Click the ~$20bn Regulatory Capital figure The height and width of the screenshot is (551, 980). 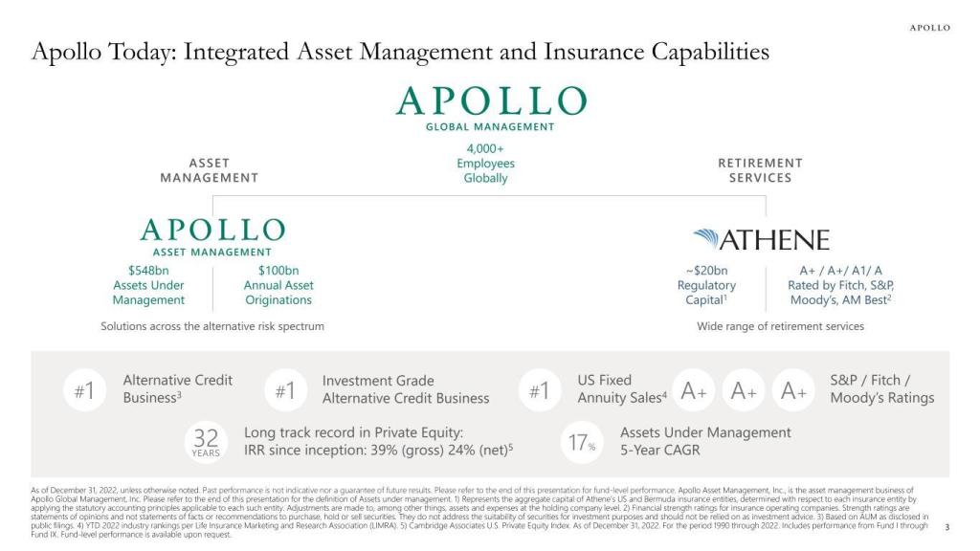pos(707,285)
